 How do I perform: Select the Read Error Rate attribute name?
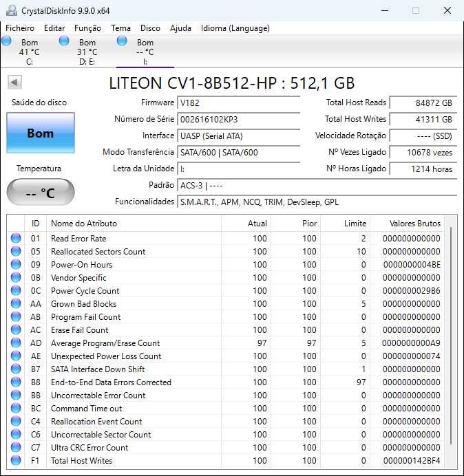(78, 239)
